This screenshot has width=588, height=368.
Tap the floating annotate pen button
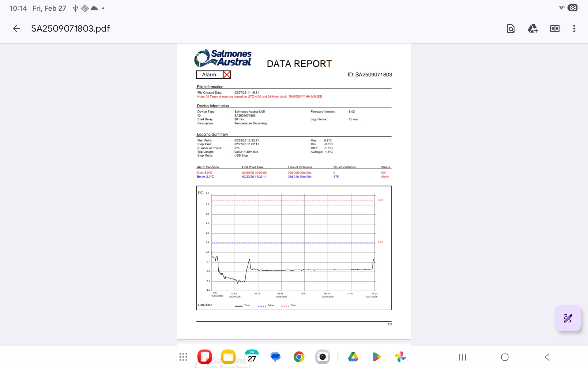coord(567,318)
